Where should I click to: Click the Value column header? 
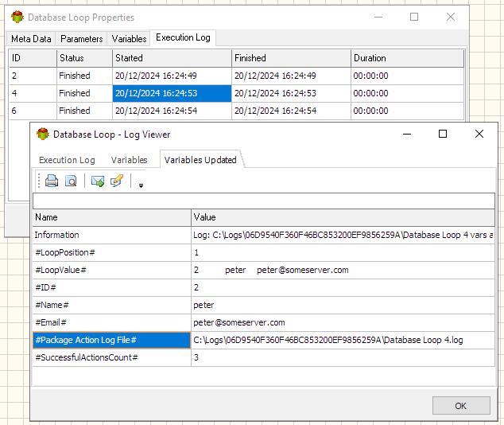(x=343, y=217)
